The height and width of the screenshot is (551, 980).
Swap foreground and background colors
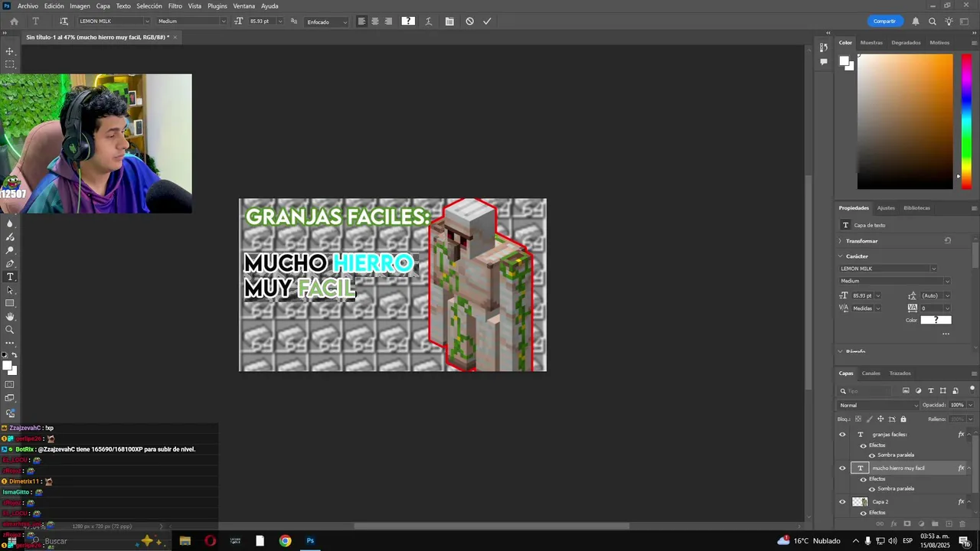click(x=15, y=355)
